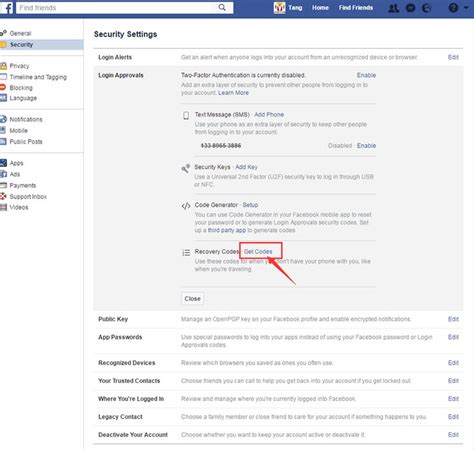Screen dimensions: 474x450
Task: Edit Deactivate Your Account setting
Action: tap(453, 435)
